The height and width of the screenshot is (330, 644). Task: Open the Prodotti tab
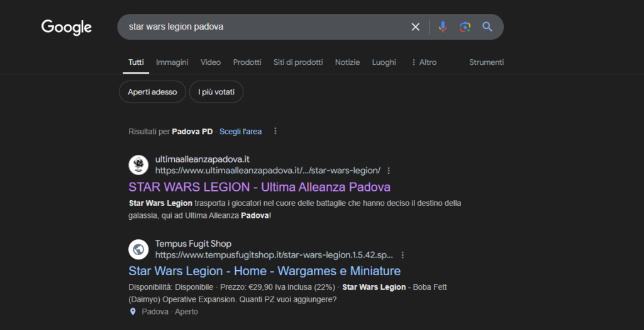pos(247,62)
